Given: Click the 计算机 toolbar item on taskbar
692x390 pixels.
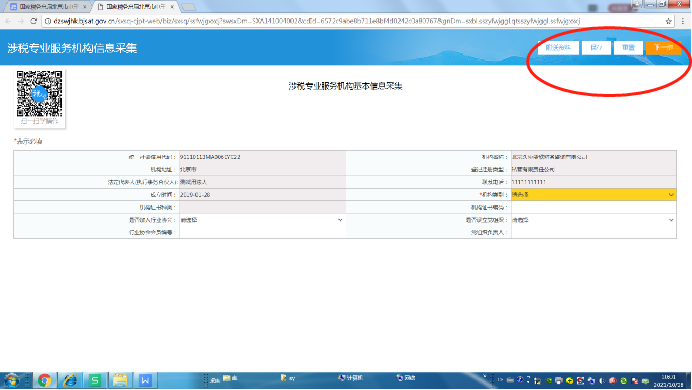Looking at the screenshot, I should click(350, 378).
